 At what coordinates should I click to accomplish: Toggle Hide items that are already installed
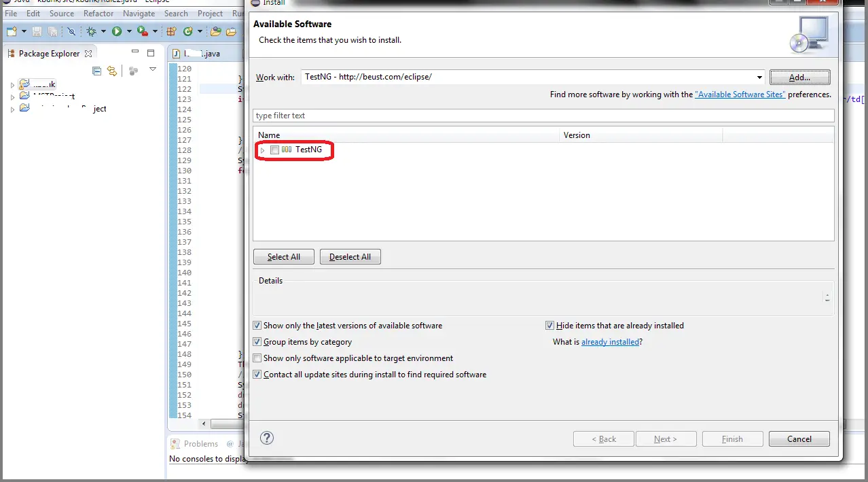[550, 326]
